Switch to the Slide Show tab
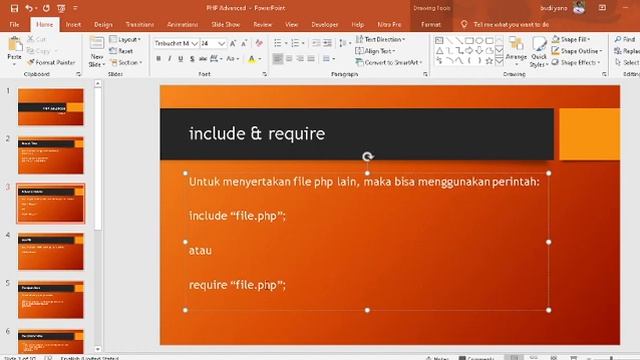640x360 pixels. pyautogui.click(x=226, y=24)
